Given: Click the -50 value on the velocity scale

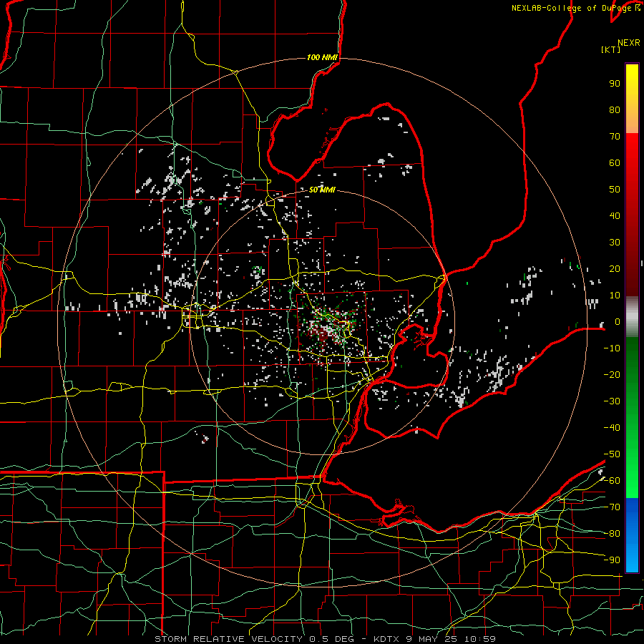Looking at the screenshot, I should [x=612, y=454].
